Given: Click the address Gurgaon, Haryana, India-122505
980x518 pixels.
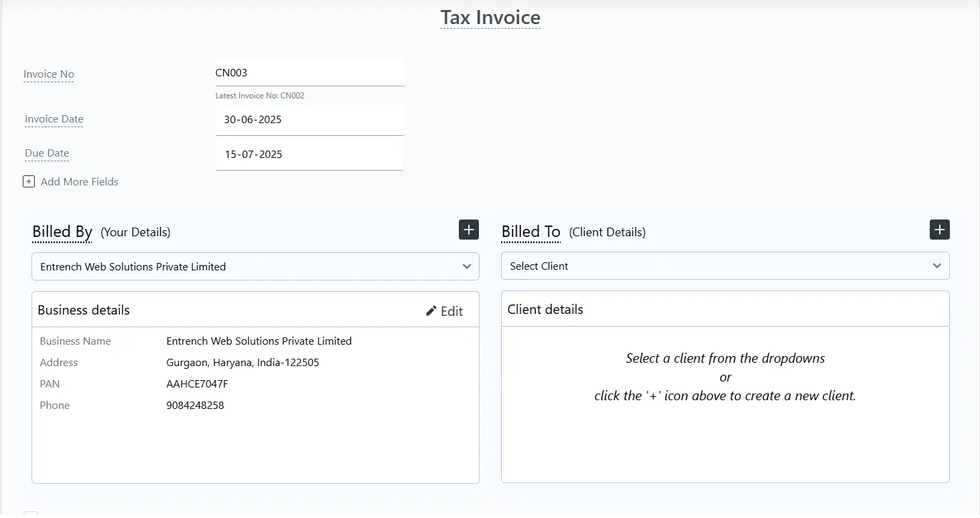Looking at the screenshot, I should tap(242, 363).
